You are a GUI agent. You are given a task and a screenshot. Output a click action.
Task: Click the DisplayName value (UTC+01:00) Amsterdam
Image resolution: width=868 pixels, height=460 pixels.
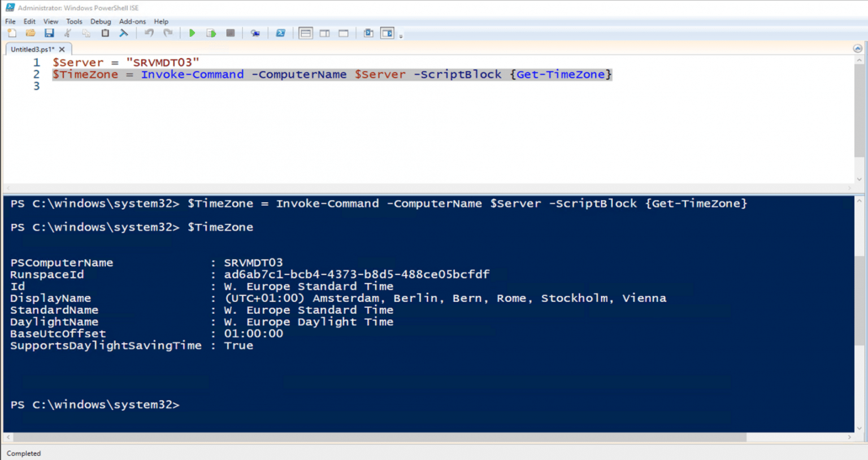445,298
